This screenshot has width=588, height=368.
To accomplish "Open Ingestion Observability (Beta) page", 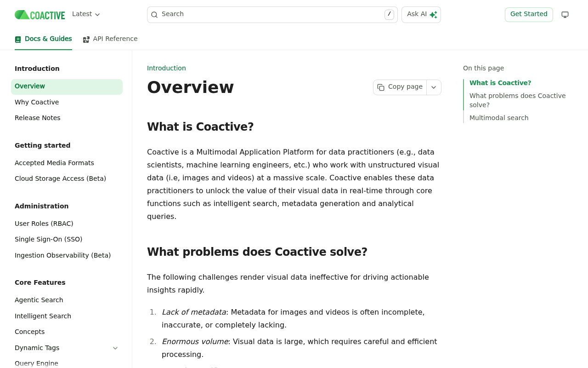I will (67, 256).
